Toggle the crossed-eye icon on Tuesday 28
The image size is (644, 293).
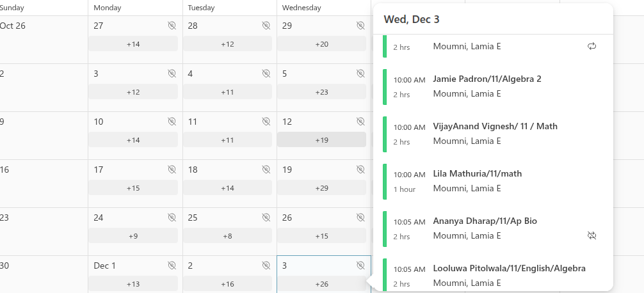[266, 26]
